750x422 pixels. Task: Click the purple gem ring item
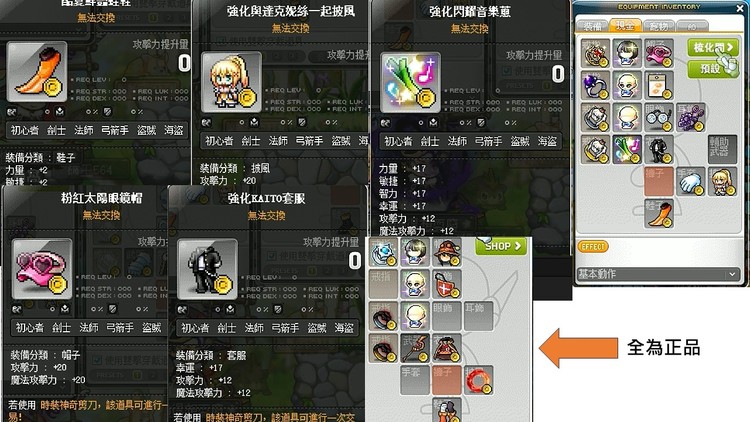pyautogui.click(x=595, y=85)
